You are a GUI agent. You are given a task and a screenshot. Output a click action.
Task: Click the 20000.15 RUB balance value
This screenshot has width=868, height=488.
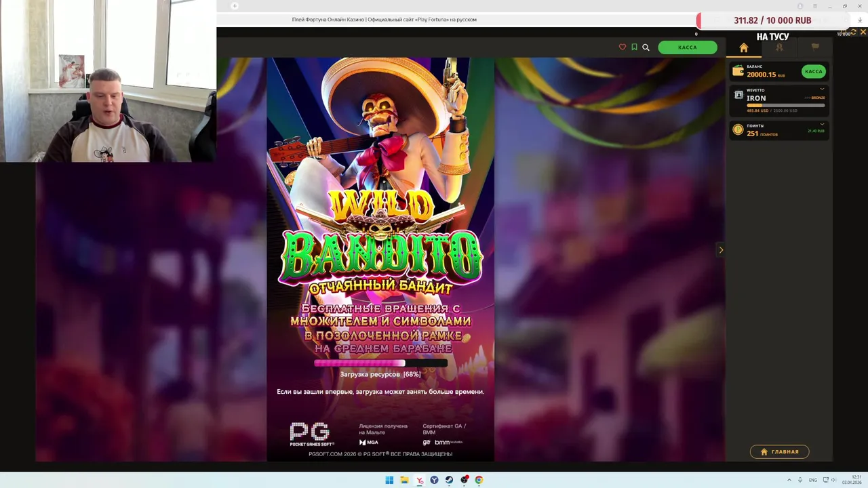point(766,75)
